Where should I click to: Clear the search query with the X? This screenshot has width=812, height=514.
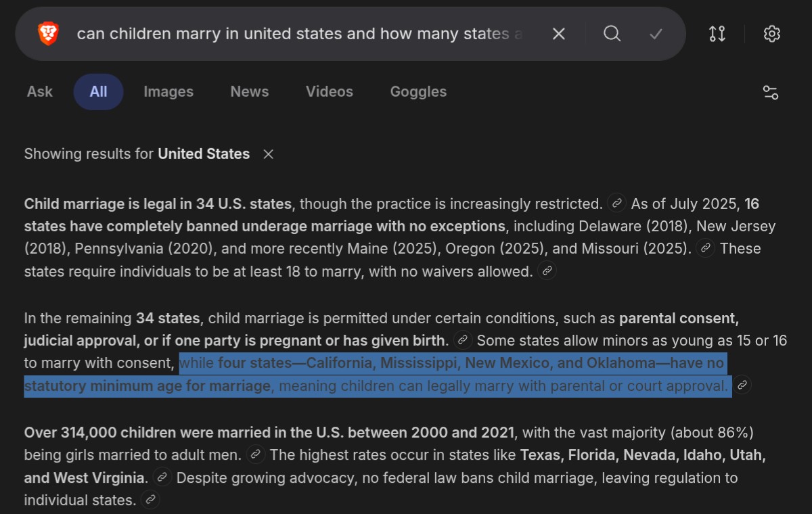click(x=558, y=34)
